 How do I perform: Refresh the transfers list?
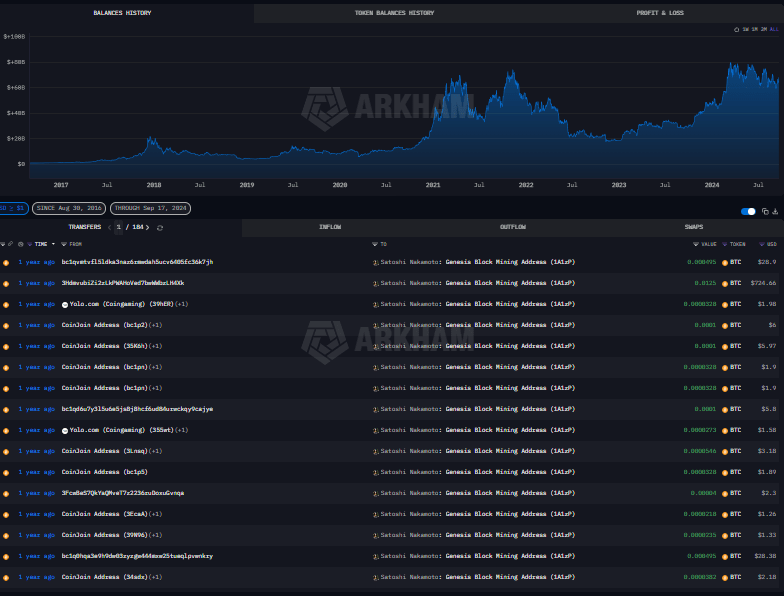(x=160, y=227)
